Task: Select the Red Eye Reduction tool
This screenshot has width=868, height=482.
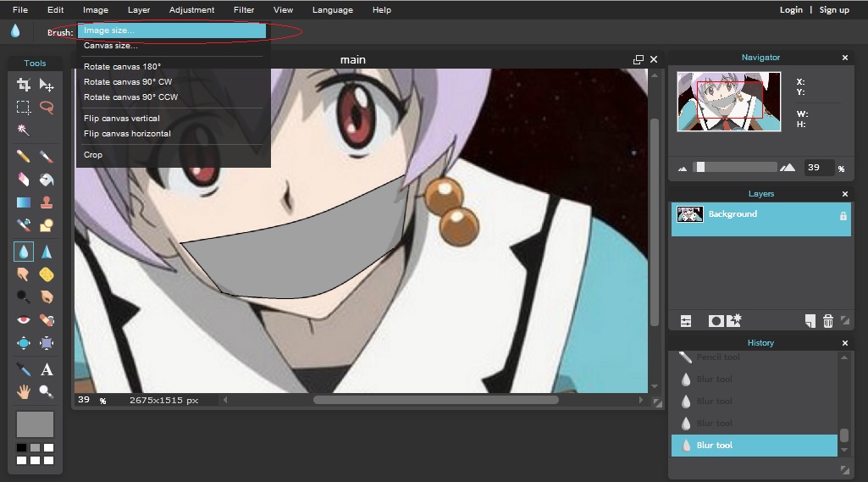Action: coord(23,319)
